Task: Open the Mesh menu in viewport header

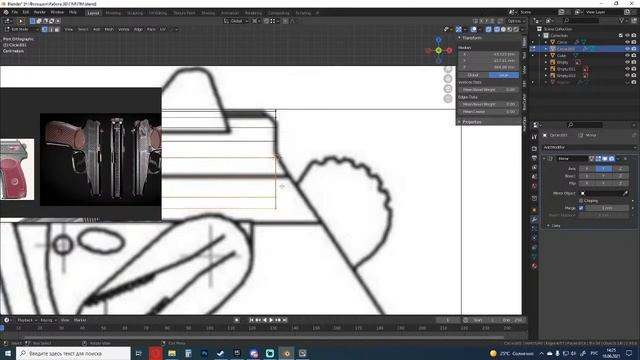Action: pyautogui.click(x=109, y=29)
